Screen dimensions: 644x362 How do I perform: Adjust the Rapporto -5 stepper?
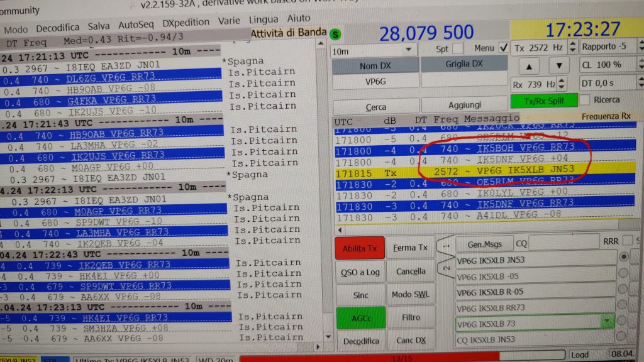pos(641,45)
